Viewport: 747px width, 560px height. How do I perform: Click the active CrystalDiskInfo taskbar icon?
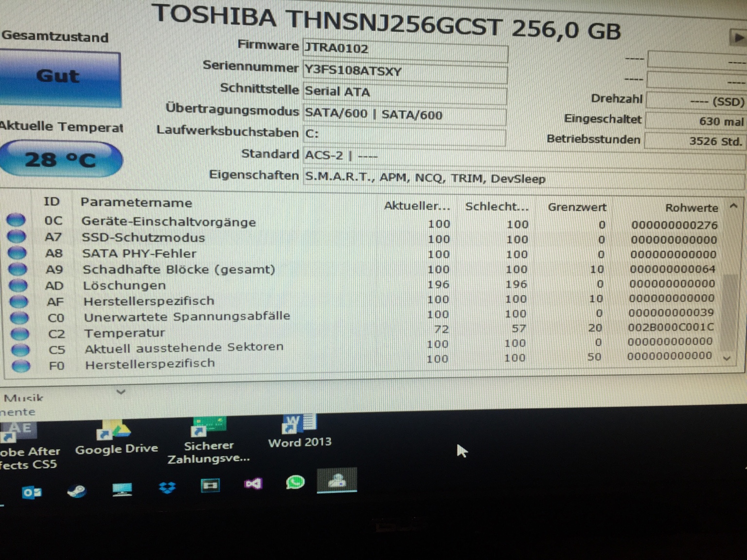pyautogui.click(x=337, y=480)
